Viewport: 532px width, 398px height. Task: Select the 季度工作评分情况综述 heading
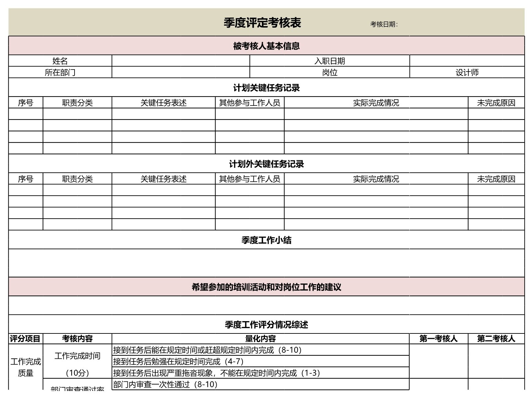tap(266, 324)
